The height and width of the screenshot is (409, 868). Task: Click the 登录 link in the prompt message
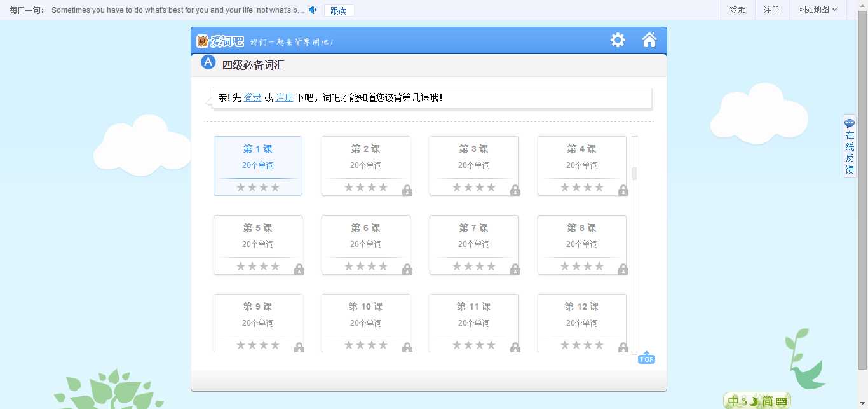(252, 97)
